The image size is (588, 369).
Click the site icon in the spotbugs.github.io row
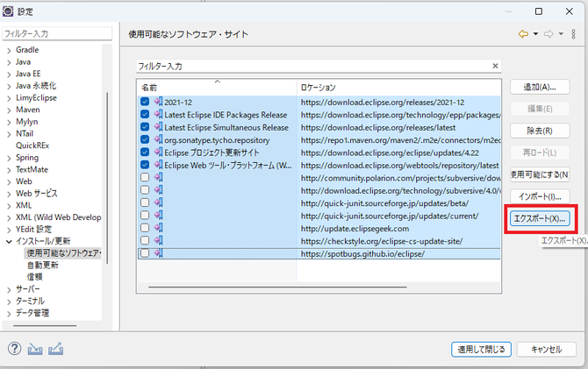(x=158, y=253)
